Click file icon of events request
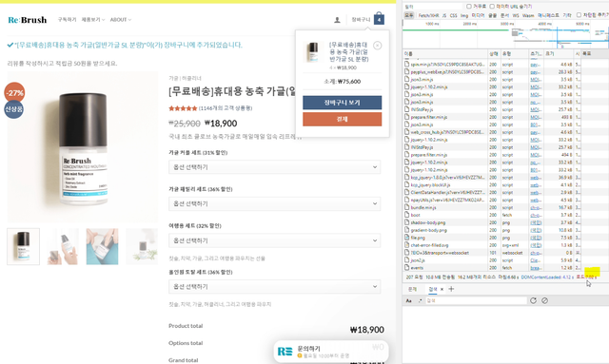609x364 pixels. point(407,267)
